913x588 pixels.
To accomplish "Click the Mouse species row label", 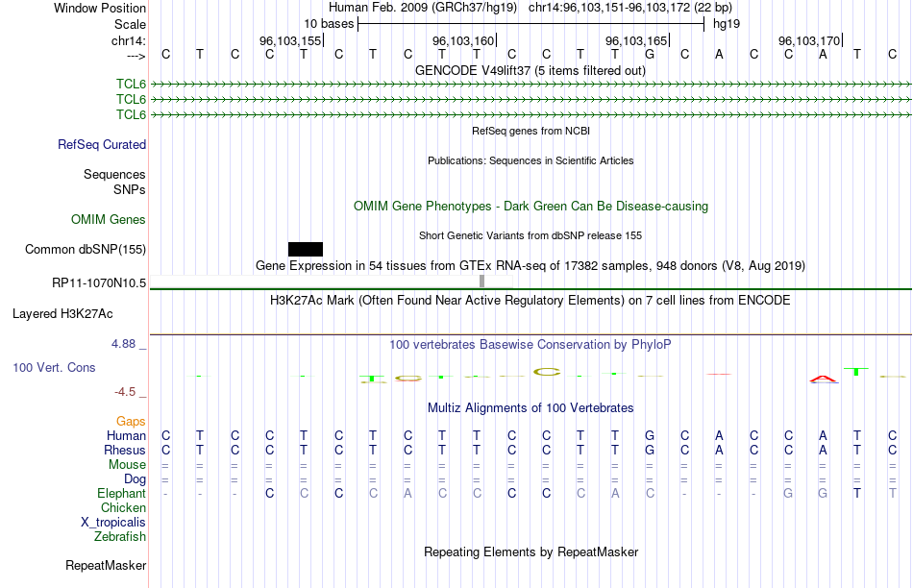I will point(127,465).
